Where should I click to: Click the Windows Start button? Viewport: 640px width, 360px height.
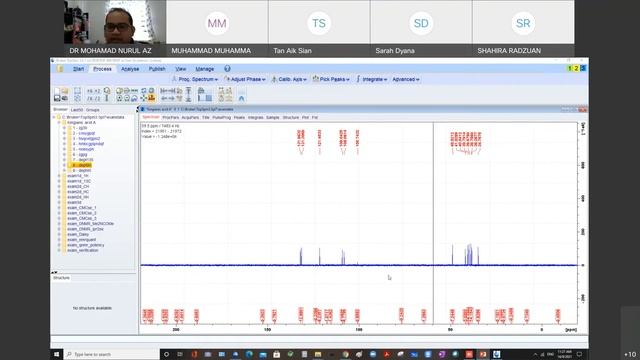tap(57, 354)
